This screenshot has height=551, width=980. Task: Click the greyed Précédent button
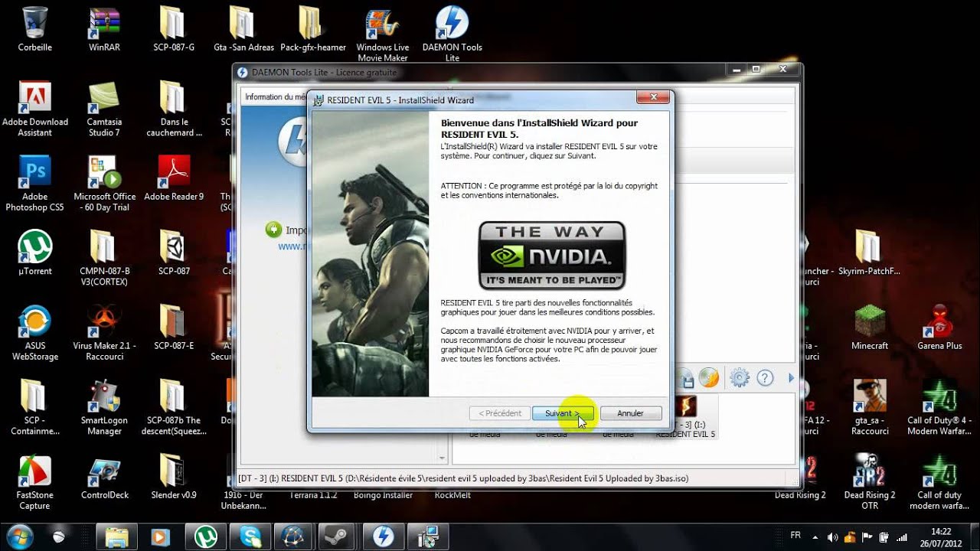click(x=500, y=413)
